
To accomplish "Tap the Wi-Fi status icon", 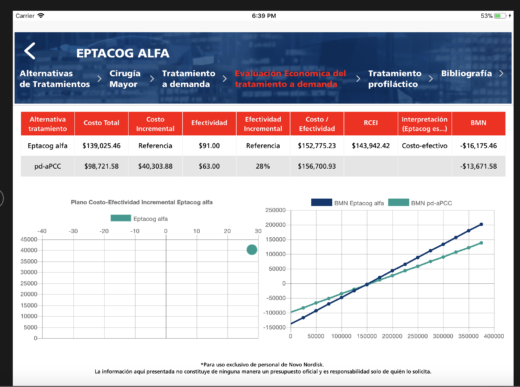I will tap(41, 16).
